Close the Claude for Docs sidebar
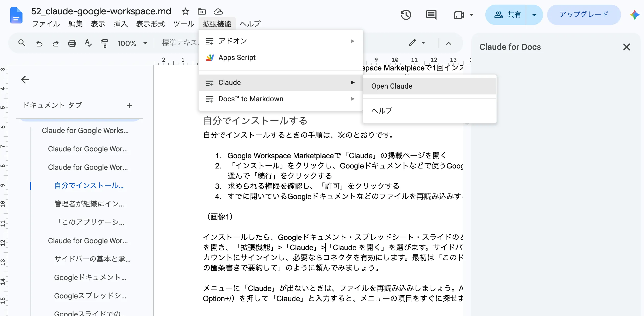The image size is (644, 316). click(x=626, y=47)
